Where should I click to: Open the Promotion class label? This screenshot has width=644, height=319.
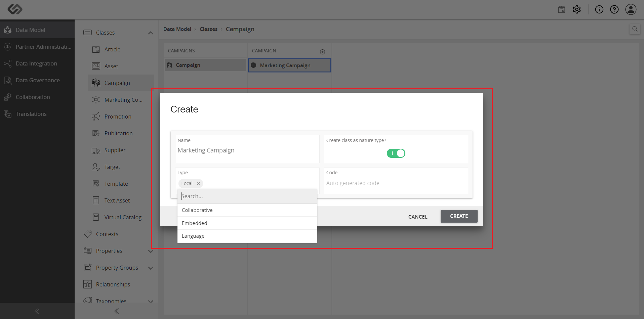pos(118,117)
